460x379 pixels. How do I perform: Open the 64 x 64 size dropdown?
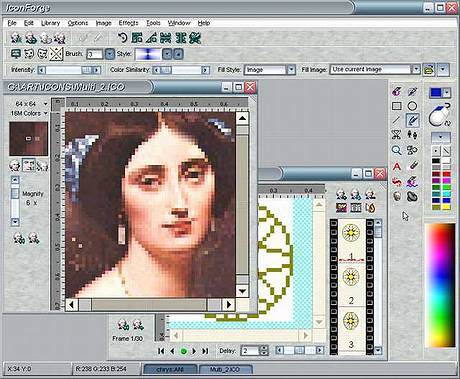[46, 104]
